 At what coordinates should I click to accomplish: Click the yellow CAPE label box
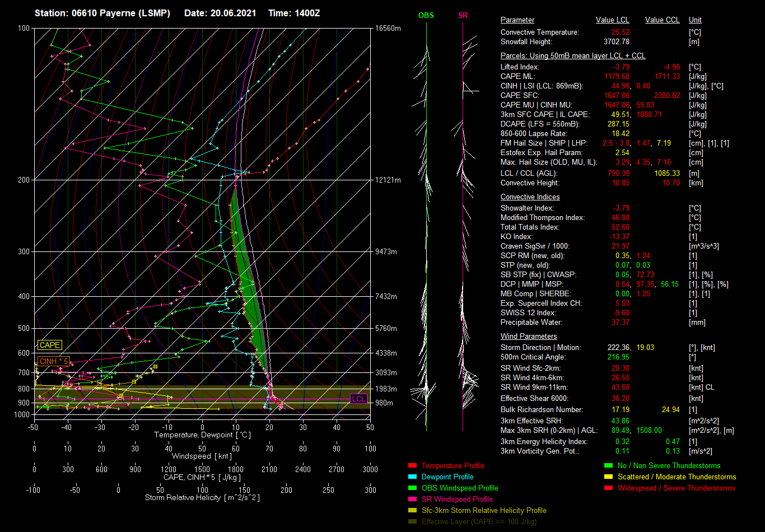click(x=50, y=346)
